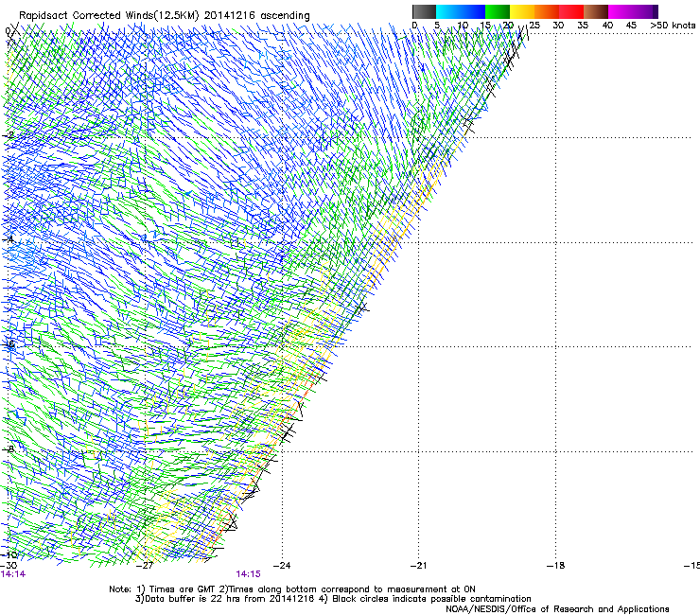Click the dark purple 45-50 knots swatch
The width and height of the screenshot is (700, 615).
pos(645,11)
